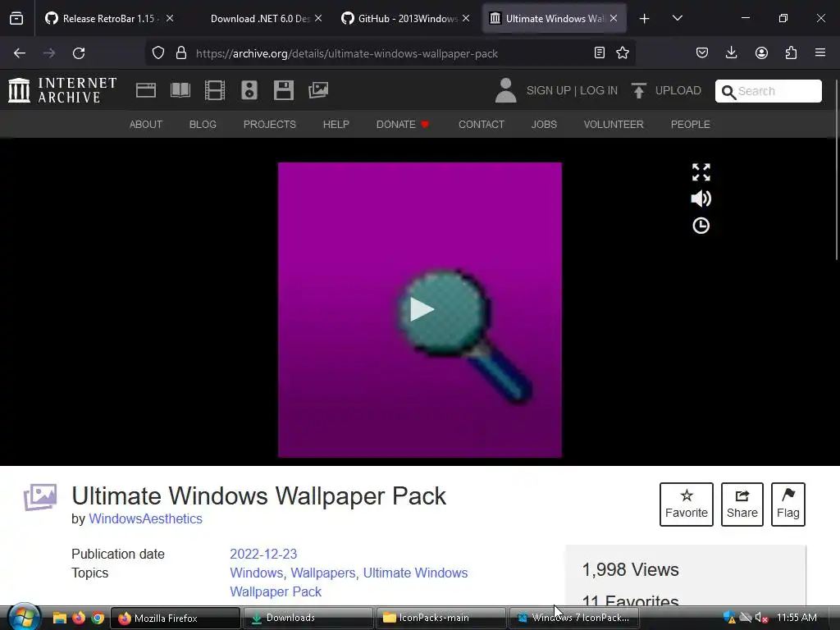Open the Images icon in navbar

click(318, 90)
